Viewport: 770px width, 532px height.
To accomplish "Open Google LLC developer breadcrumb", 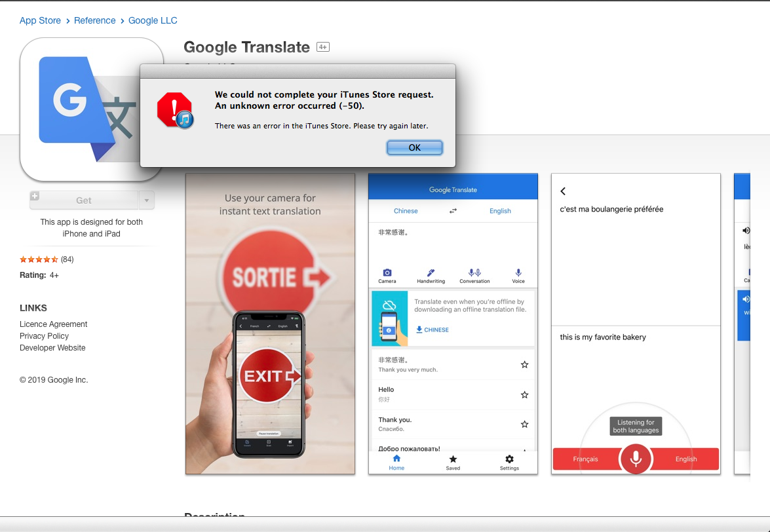I will coord(153,20).
